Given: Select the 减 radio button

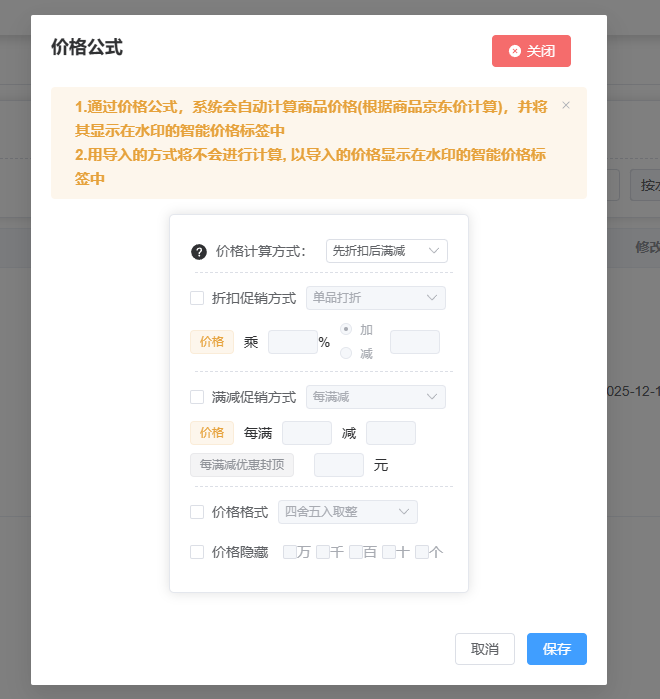Looking at the screenshot, I should 347,353.
